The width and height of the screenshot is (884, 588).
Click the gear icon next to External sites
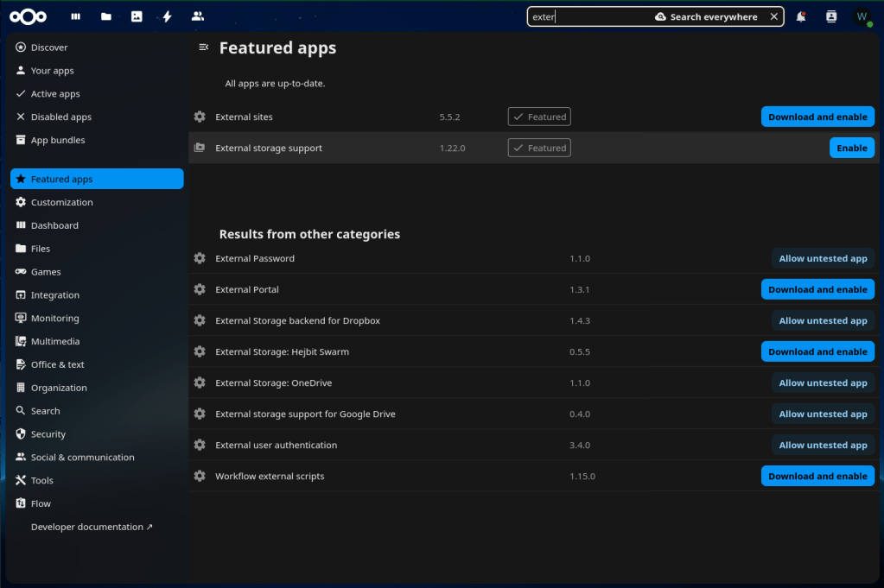200,117
